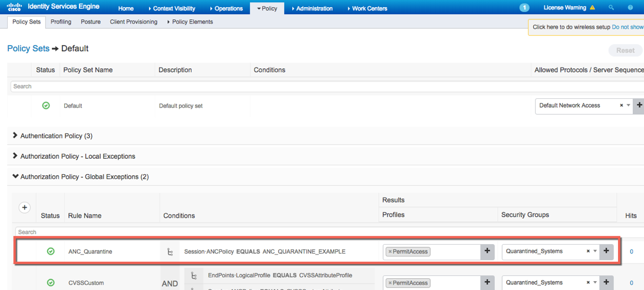Click the Default policy set description
644x290 pixels.
pyautogui.click(x=181, y=106)
